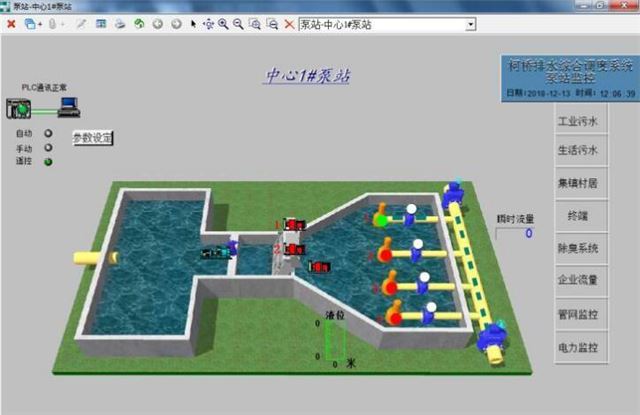Click the PLC通讯正常 status text
Viewport: 640px width, 415px height.
point(44,87)
